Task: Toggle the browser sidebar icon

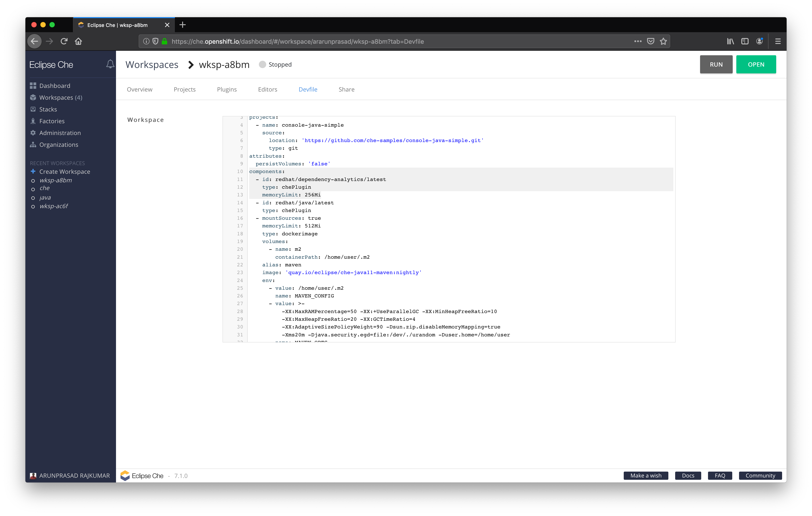Action: point(745,41)
